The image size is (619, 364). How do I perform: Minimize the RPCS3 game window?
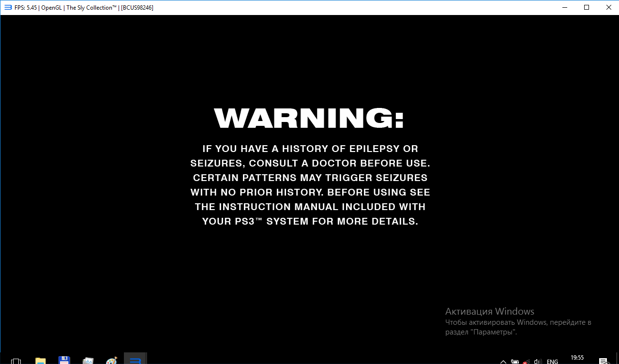click(564, 7)
